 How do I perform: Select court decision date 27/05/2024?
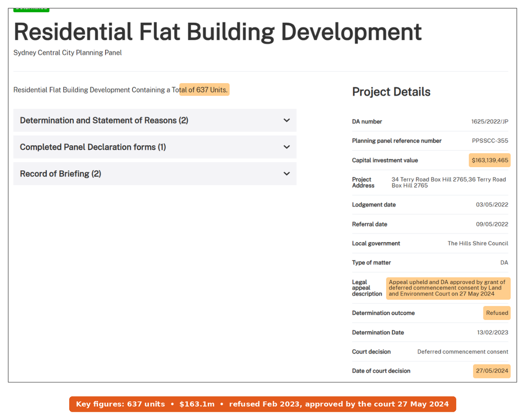(x=492, y=371)
